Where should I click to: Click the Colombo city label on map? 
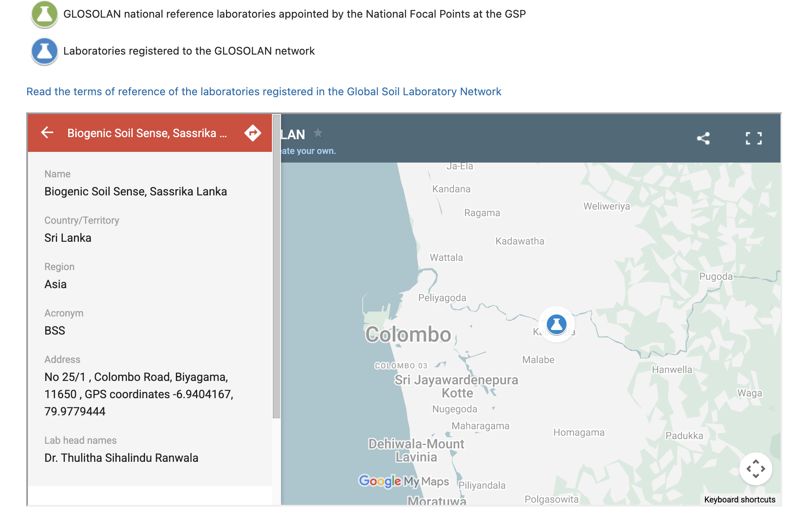point(408,334)
